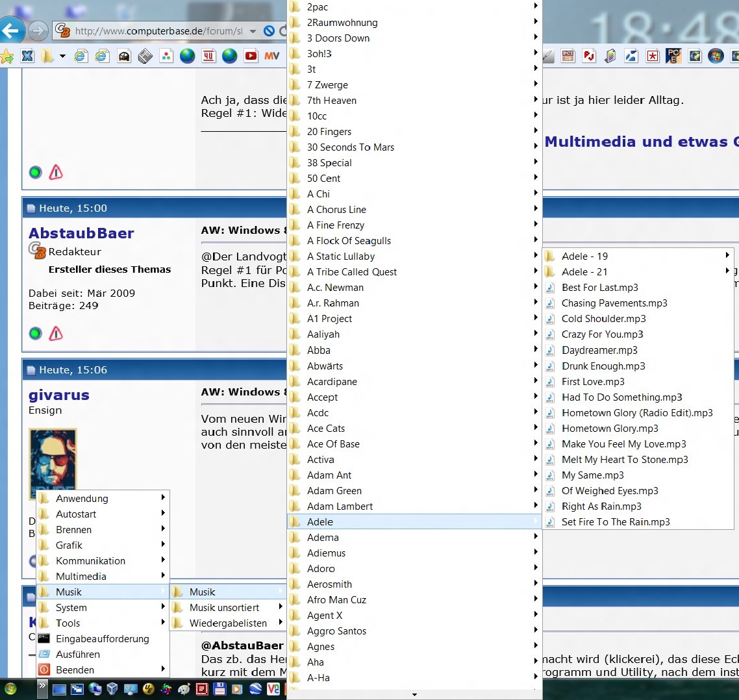Screen dimensions: 739x700
Task: Click the Multimedia und etwas thread link
Action: click(x=642, y=142)
